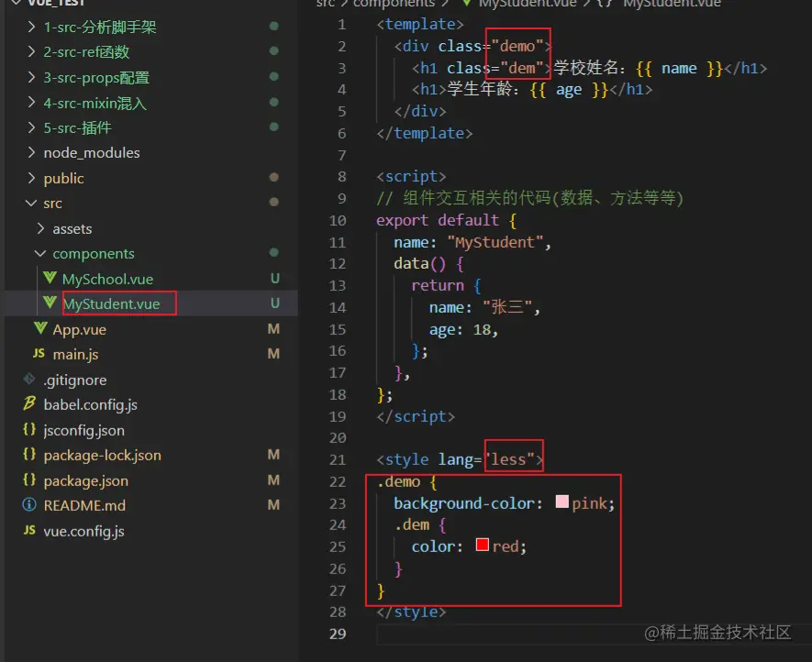Select MyStudent.vue file name in explorer

pos(111,303)
